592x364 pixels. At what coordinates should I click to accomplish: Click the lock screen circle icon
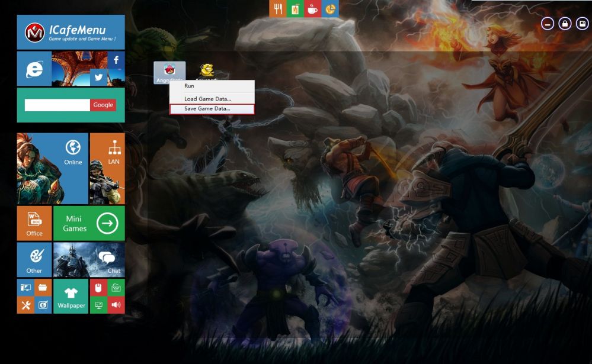pos(565,24)
